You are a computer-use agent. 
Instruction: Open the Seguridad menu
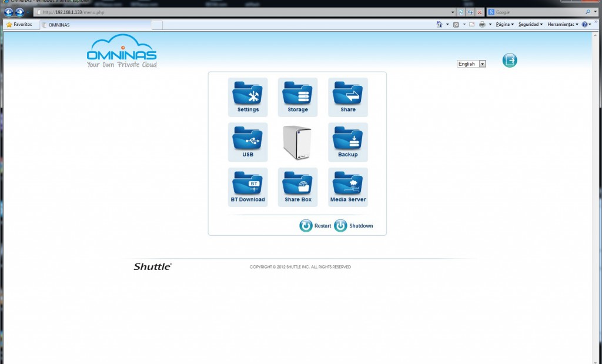point(531,25)
